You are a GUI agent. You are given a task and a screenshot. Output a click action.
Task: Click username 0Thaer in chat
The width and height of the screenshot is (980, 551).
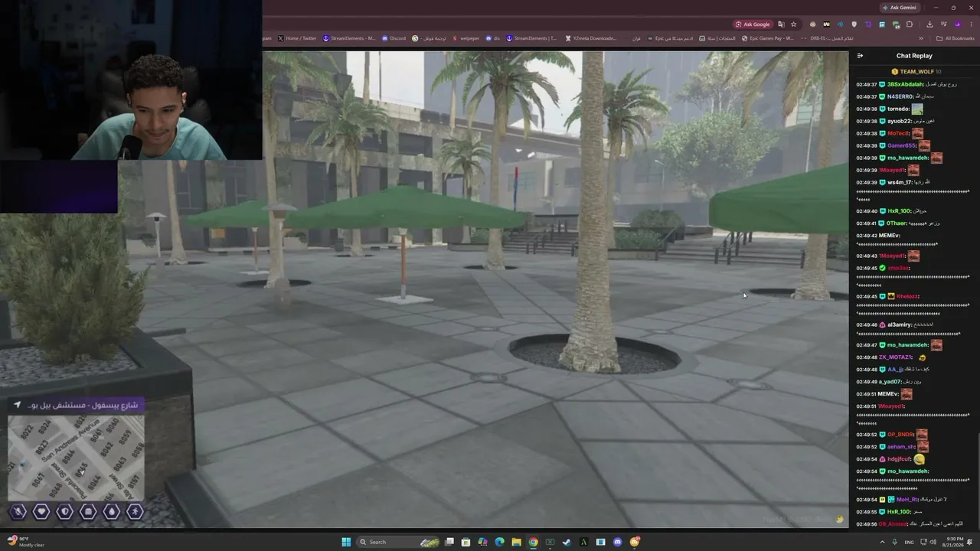(x=897, y=223)
